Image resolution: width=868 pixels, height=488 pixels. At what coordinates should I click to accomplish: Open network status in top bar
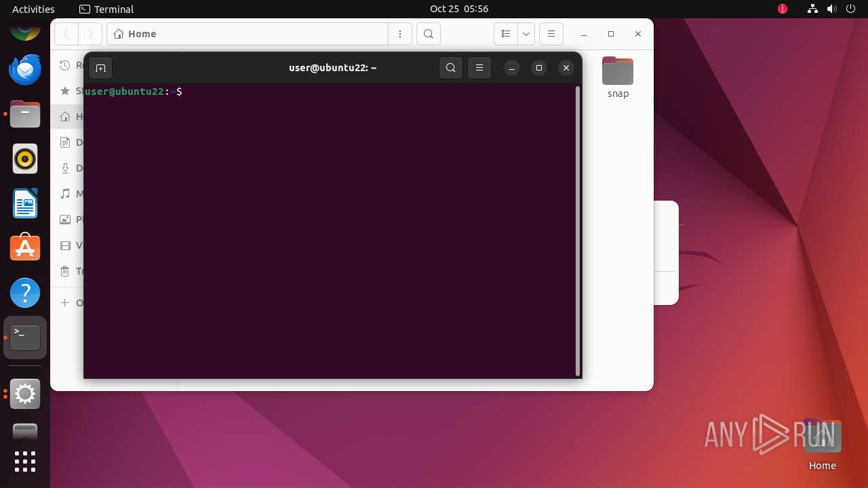click(812, 9)
